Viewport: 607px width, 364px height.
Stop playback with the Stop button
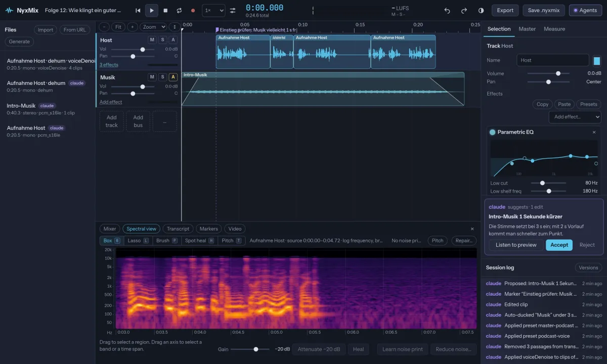(165, 10)
